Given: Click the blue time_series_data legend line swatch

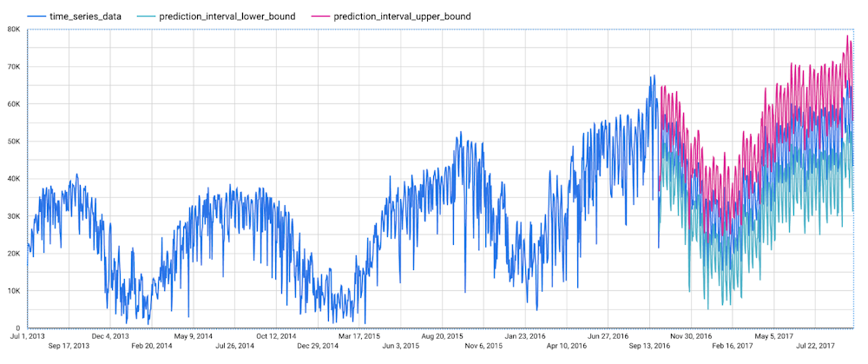Looking at the screenshot, I should [36, 17].
